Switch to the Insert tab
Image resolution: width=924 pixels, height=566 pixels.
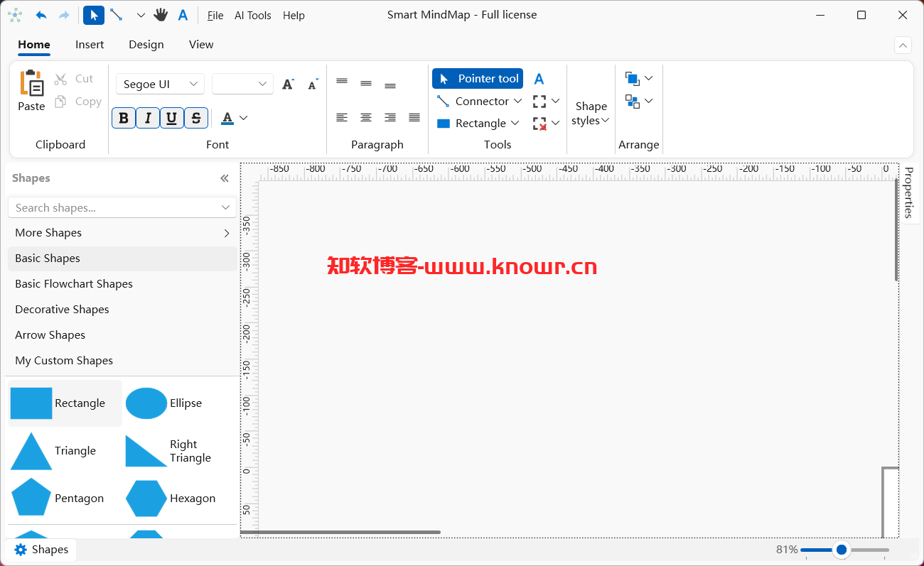tap(90, 44)
